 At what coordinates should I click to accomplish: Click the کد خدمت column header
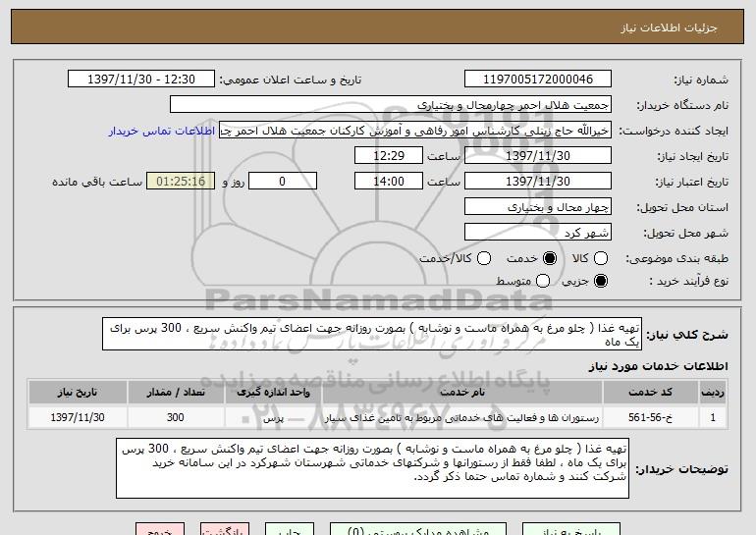(x=650, y=392)
